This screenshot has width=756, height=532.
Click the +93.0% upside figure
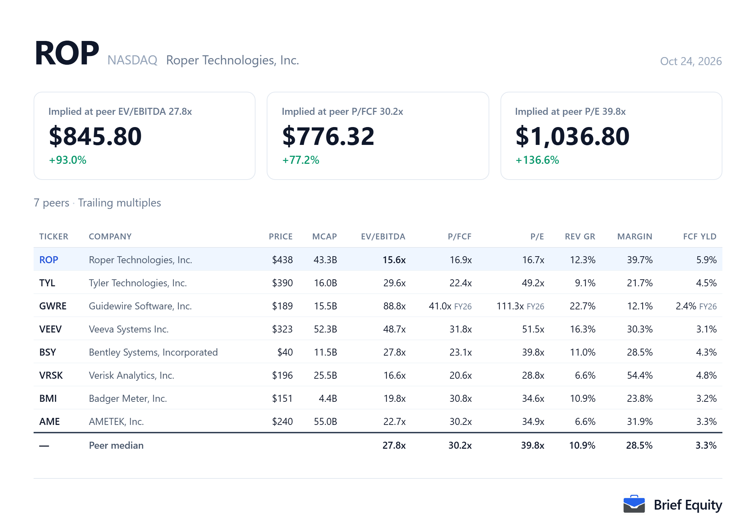click(x=68, y=160)
